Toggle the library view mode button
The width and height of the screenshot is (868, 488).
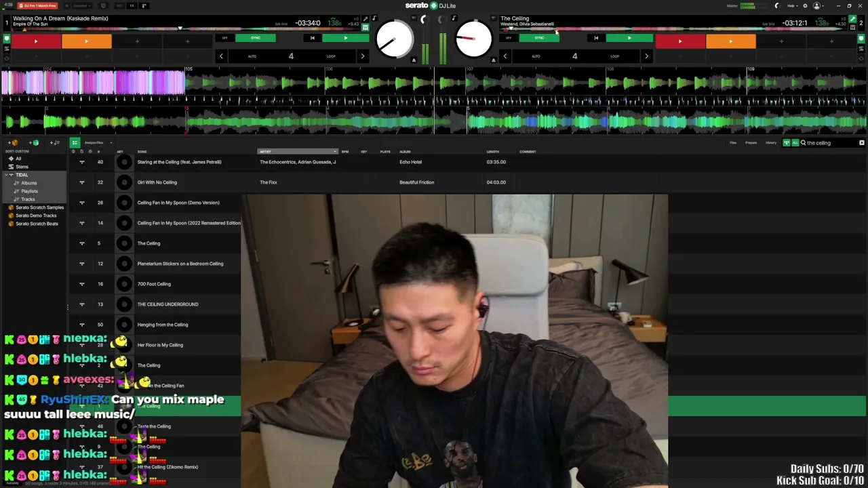coord(75,143)
